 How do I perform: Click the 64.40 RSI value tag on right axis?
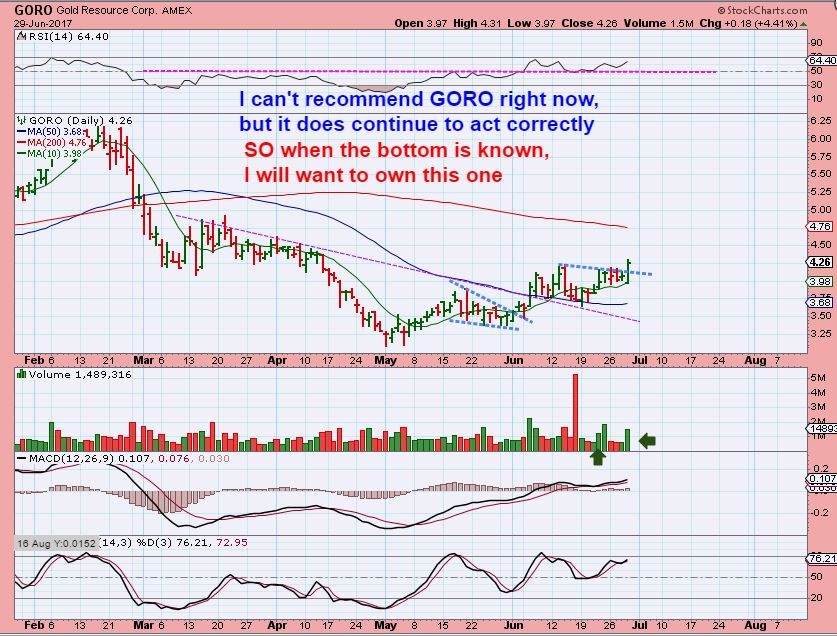click(x=823, y=61)
